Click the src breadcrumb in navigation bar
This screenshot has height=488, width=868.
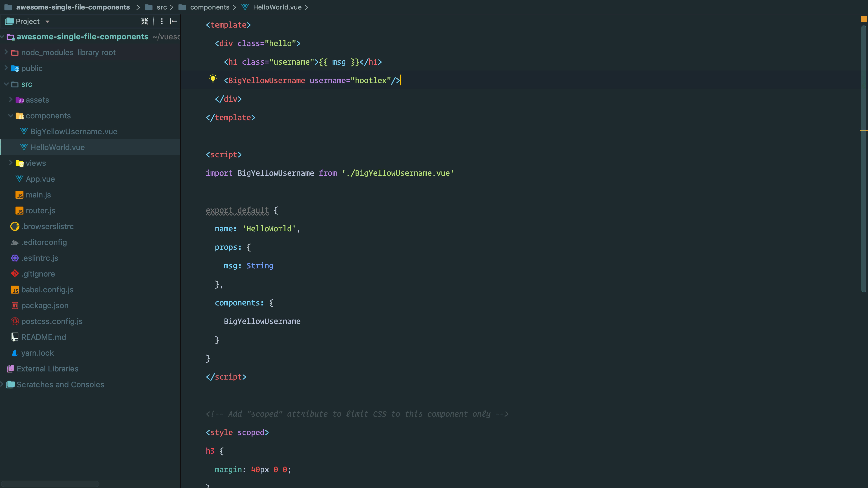click(161, 7)
